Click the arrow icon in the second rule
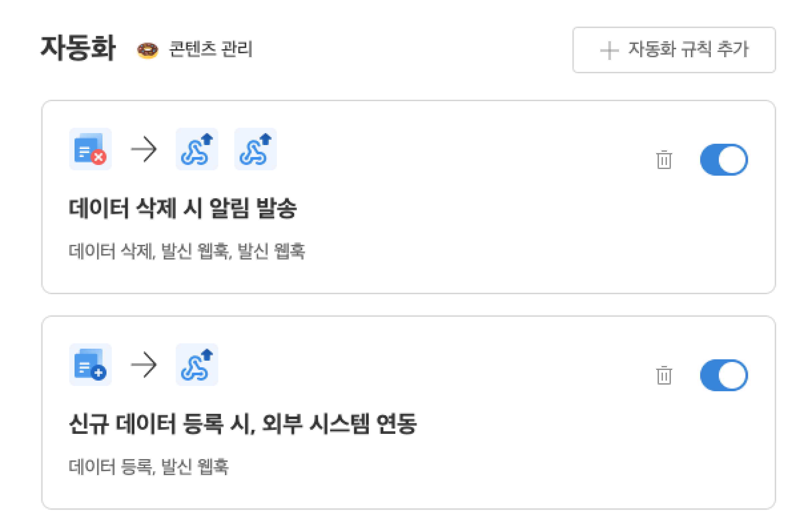 point(144,364)
